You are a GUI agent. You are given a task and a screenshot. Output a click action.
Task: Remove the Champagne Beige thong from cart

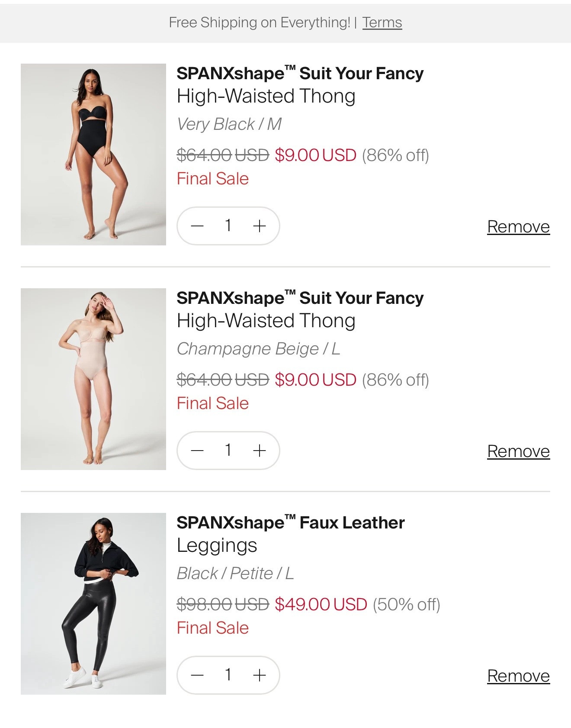tap(518, 451)
